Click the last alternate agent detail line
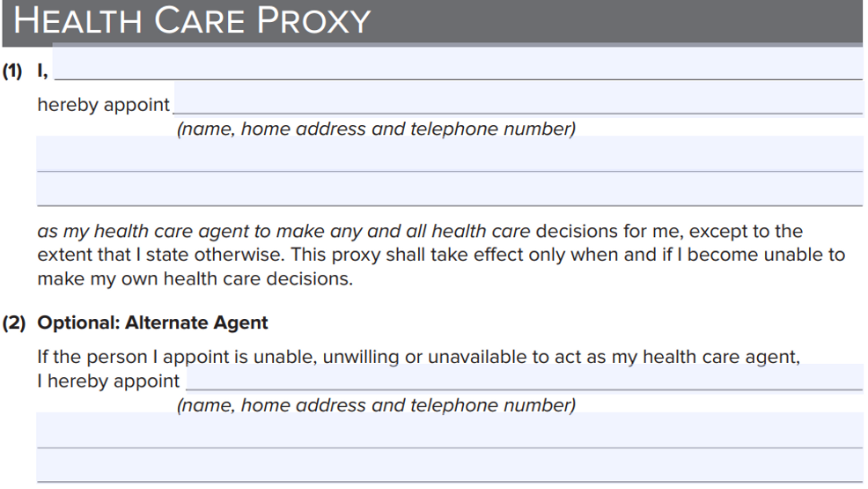This screenshot has width=868, height=489. pyautogui.click(x=449, y=465)
